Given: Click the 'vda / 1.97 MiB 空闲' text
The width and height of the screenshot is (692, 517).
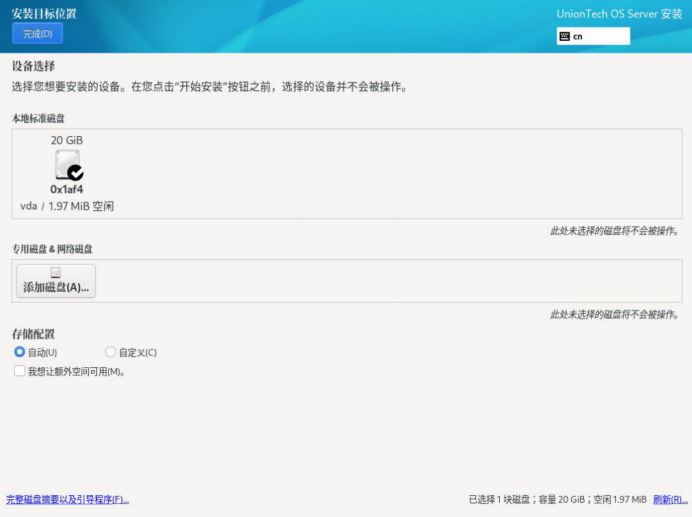Looking at the screenshot, I should (x=67, y=206).
